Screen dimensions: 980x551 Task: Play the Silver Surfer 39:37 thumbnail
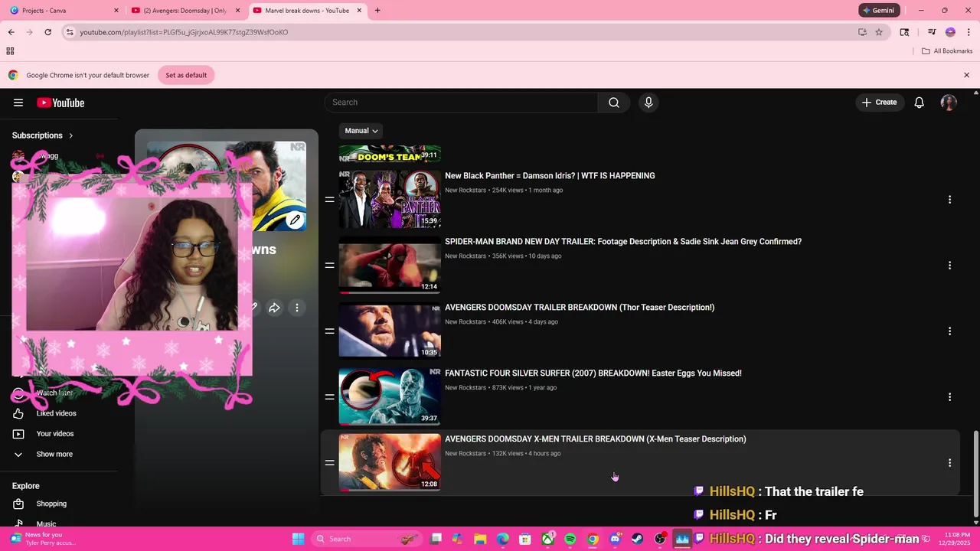pos(390,396)
